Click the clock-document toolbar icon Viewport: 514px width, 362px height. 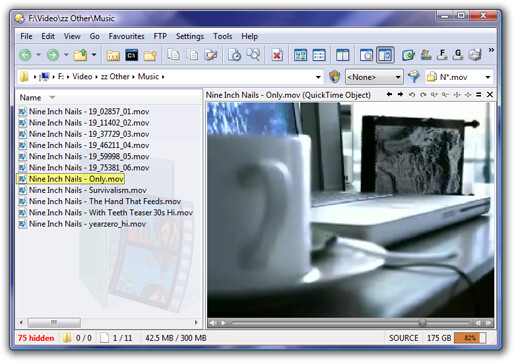[x=234, y=55]
